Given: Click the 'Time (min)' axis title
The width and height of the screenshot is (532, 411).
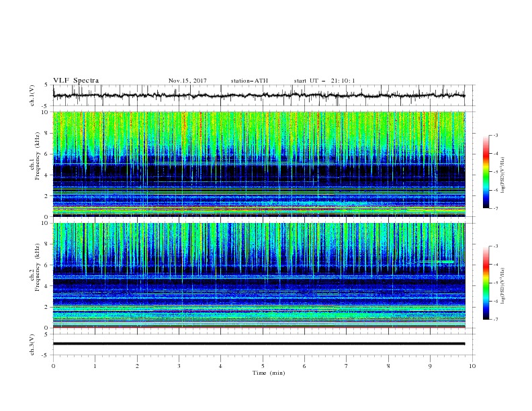Looking at the screenshot, I should tap(269, 373).
